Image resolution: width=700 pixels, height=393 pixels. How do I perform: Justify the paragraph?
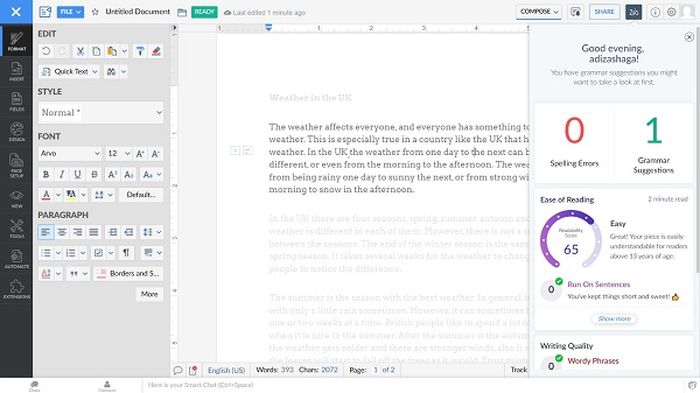(93, 232)
